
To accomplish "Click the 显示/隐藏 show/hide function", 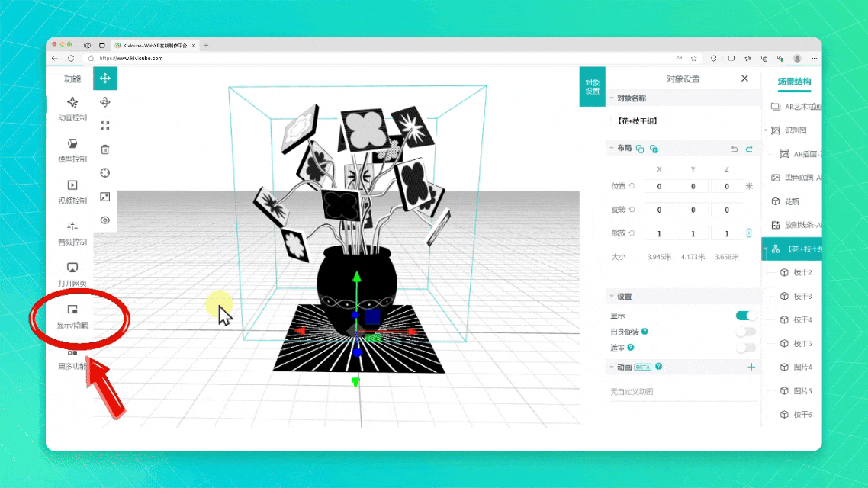I will pyautogui.click(x=72, y=316).
